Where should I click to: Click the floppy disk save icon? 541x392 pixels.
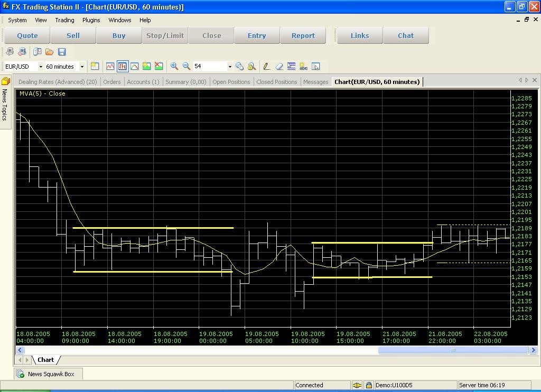pos(62,52)
